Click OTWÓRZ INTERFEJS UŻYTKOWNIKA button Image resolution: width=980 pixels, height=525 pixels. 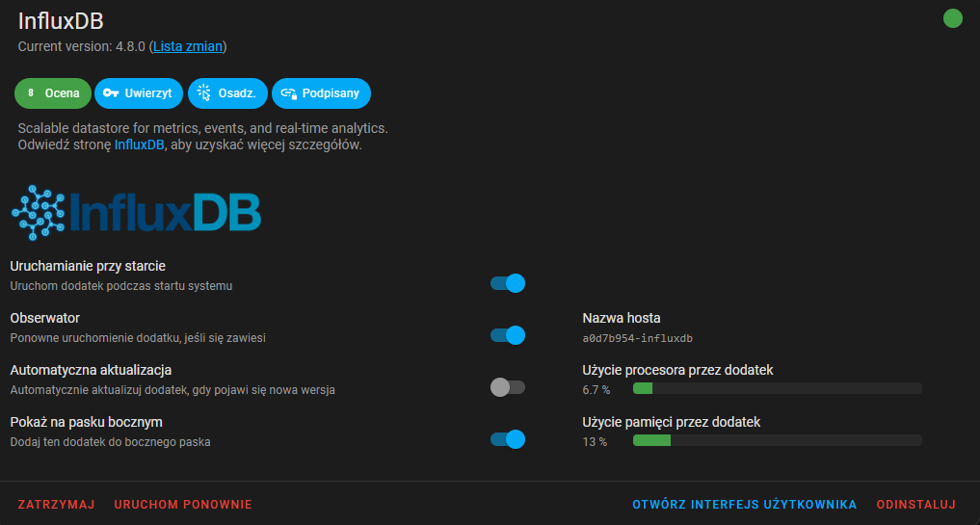(x=744, y=505)
